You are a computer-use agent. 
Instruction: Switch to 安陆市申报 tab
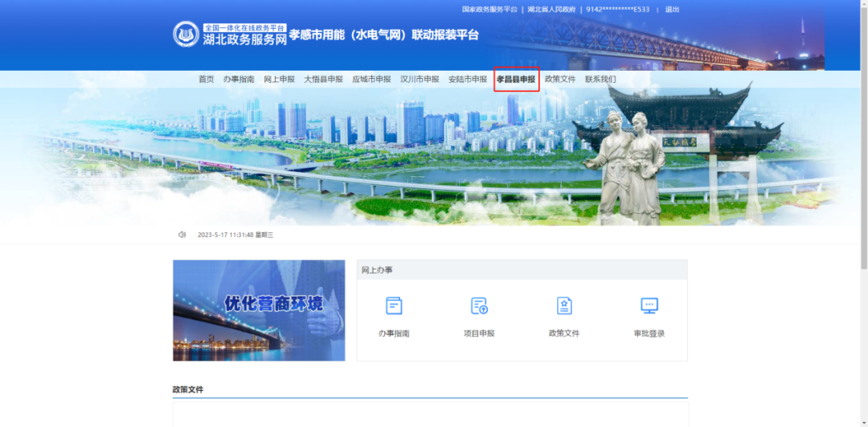point(468,80)
